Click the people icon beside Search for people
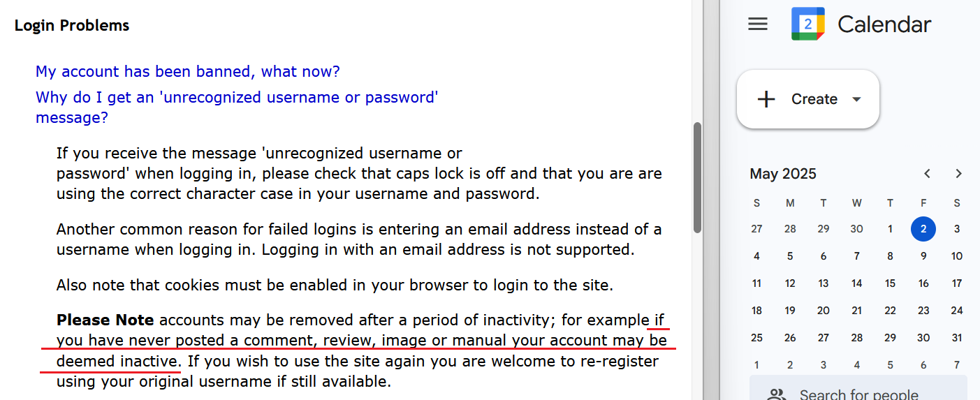Image resolution: width=980 pixels, height=400 pixels. click(776, 394)
